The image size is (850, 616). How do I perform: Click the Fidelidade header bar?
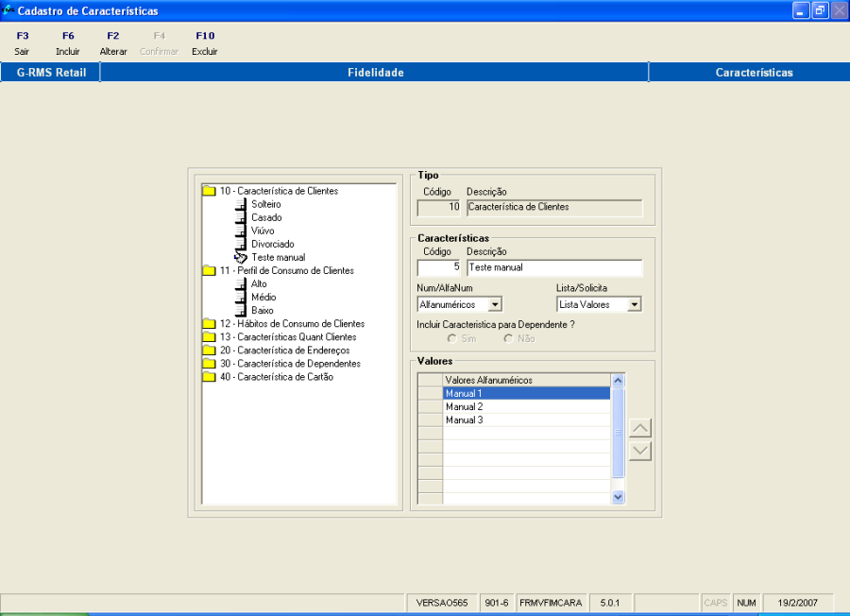tap(375, 72)
